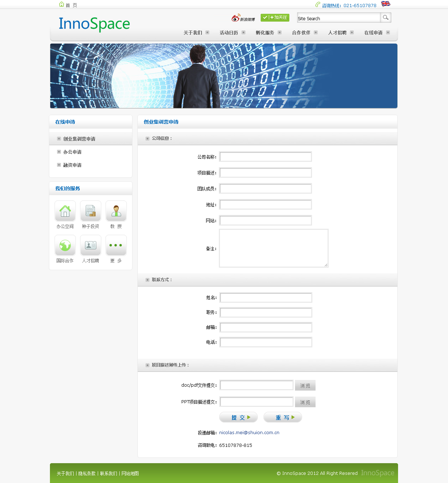Open the Sina Weibo logo link
The height and width of the screenshot is (483, 448).
pos(243,18)
